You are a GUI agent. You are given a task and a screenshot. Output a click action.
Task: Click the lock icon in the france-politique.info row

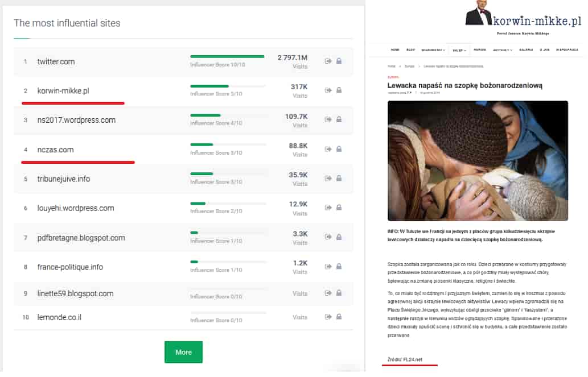339,266
